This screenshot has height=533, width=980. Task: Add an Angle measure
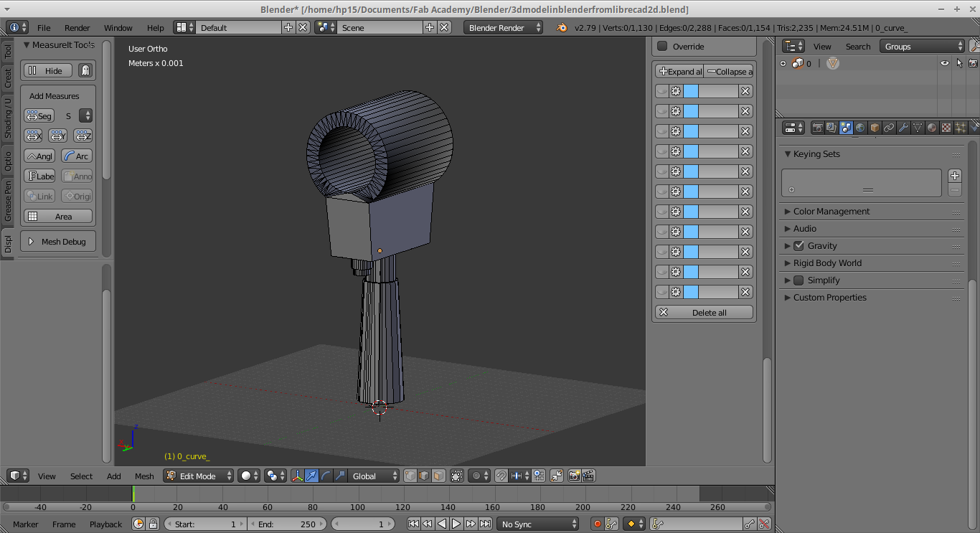tap(39, 156)
